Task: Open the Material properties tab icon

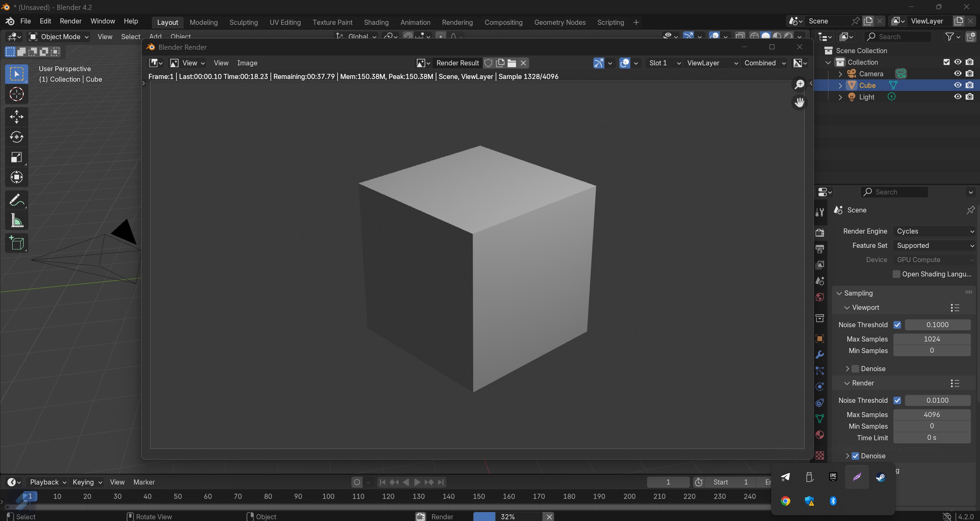Action: pos(820,435)
